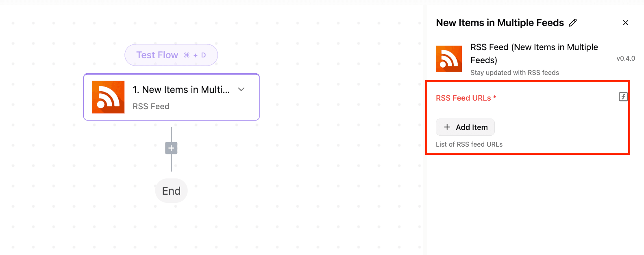The image size is (644, 255).
Task: Click the RSS Feed subtitle on the trigger node
Action: pos(151,106)
